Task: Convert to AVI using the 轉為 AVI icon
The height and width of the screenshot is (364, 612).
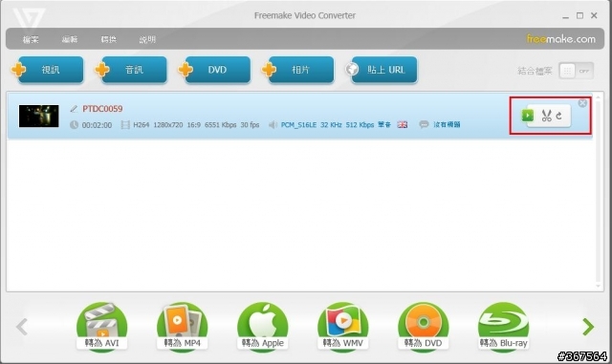Action: [101, 327]
